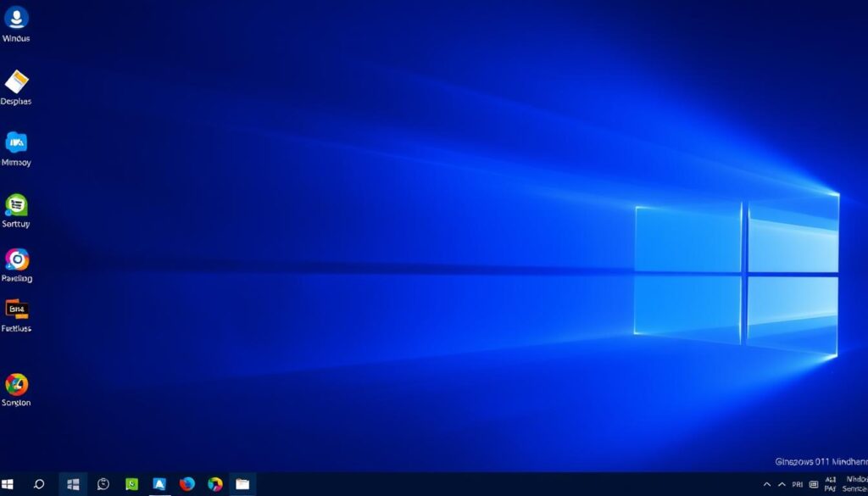
Task: Open the Windus desktop shortcut
Action: (16, 25)
